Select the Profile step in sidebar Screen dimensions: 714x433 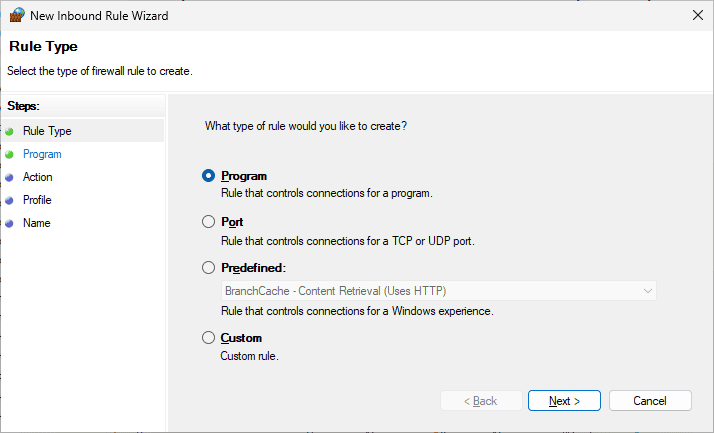[x=37, y=200]
